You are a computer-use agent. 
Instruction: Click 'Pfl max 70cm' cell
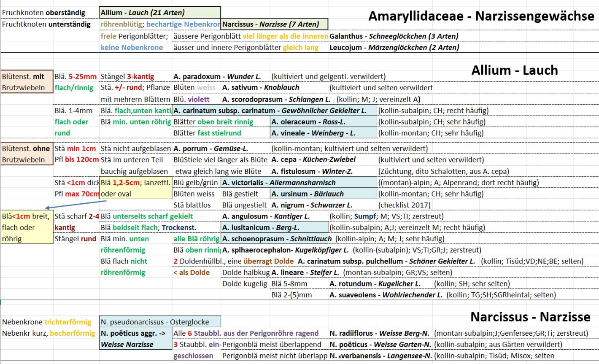(x=77, y=194)
